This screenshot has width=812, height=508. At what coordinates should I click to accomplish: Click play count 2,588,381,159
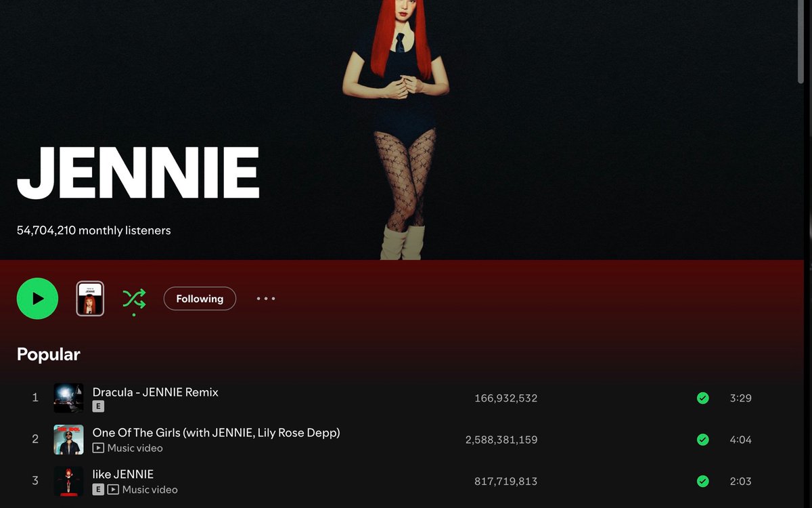click(501, 440)
